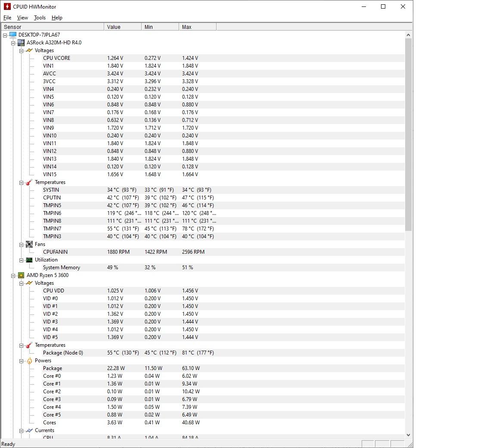Click the DESKTOP-7JPLA67 computer icon
The image size is (496, 448).
tap(13, 35)
